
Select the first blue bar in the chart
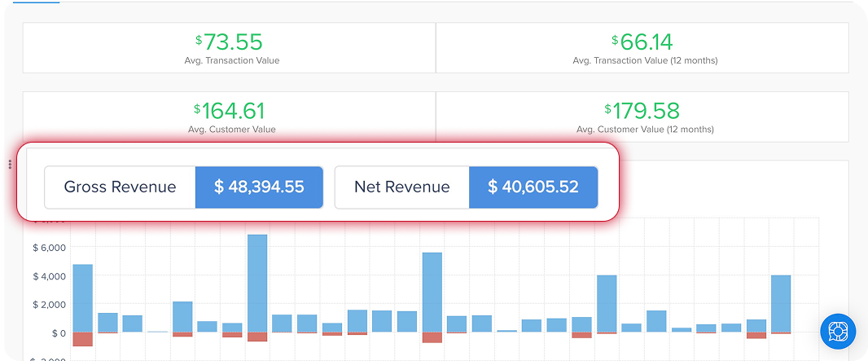(83, 297)
